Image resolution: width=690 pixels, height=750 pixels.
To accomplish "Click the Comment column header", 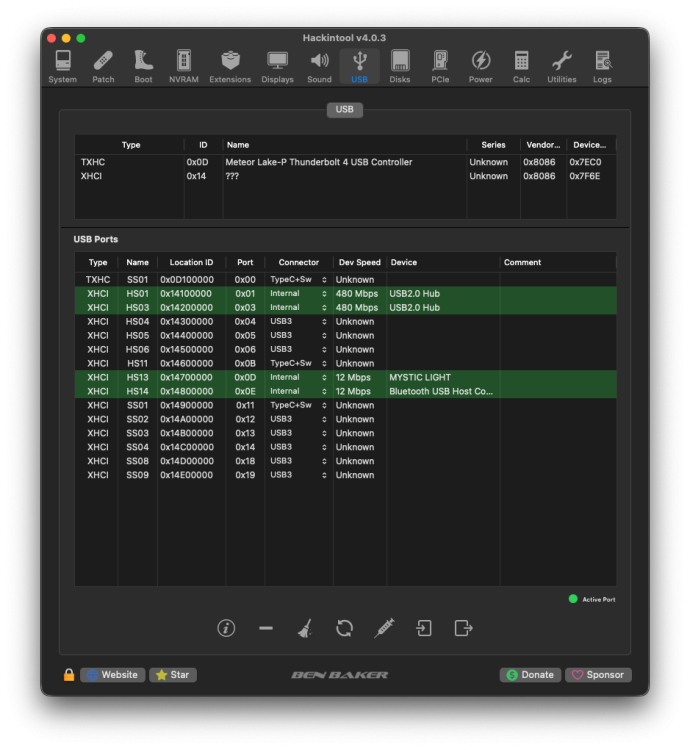I will pyautogui.click(x=558, y=262).
